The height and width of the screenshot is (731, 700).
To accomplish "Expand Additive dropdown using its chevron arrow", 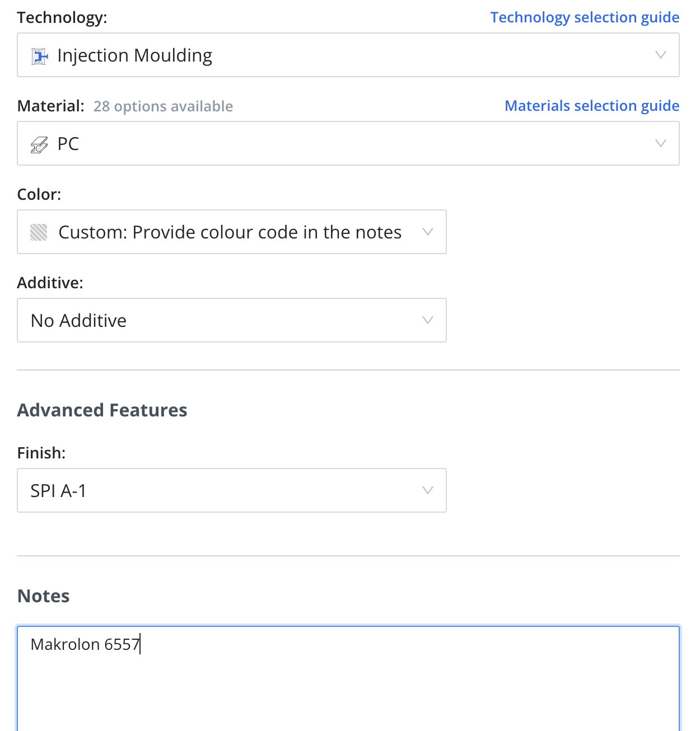I will [x=428, y=320].
